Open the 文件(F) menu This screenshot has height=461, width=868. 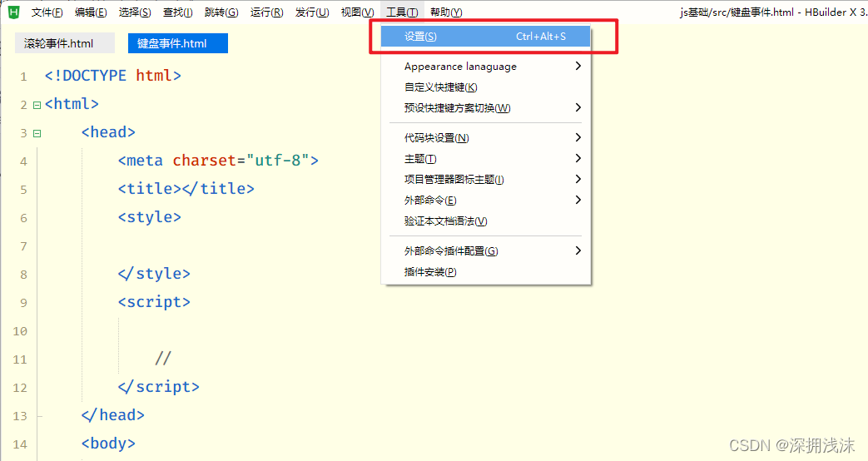pyautogui.click(x=47, y=12)
